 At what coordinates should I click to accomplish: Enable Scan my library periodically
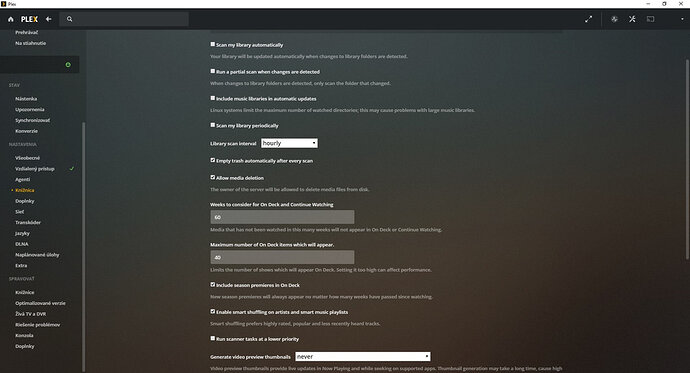tap(213, 125)
